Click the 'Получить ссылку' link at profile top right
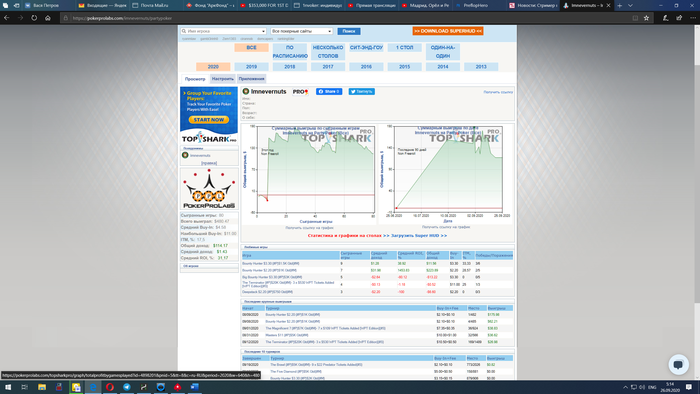 pos(498,92)
